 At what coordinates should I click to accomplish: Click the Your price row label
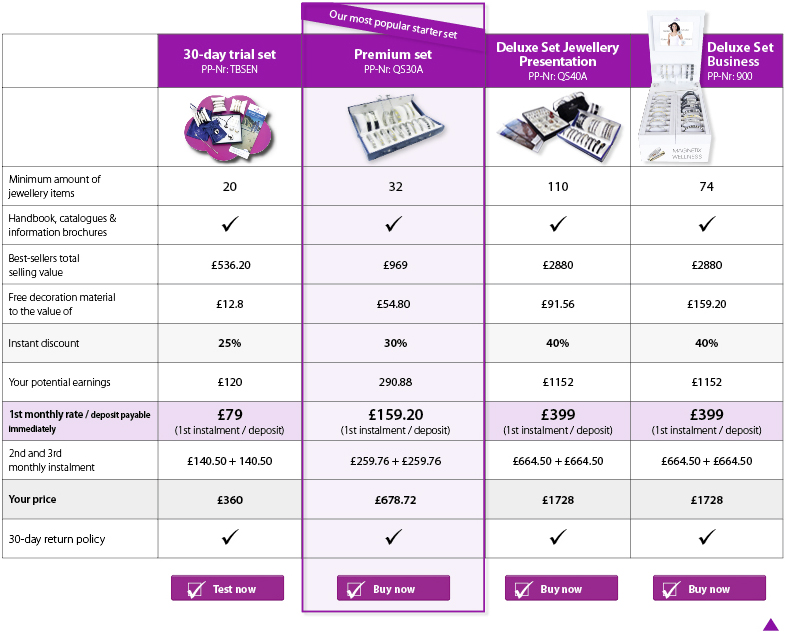[x=32, y=499]
